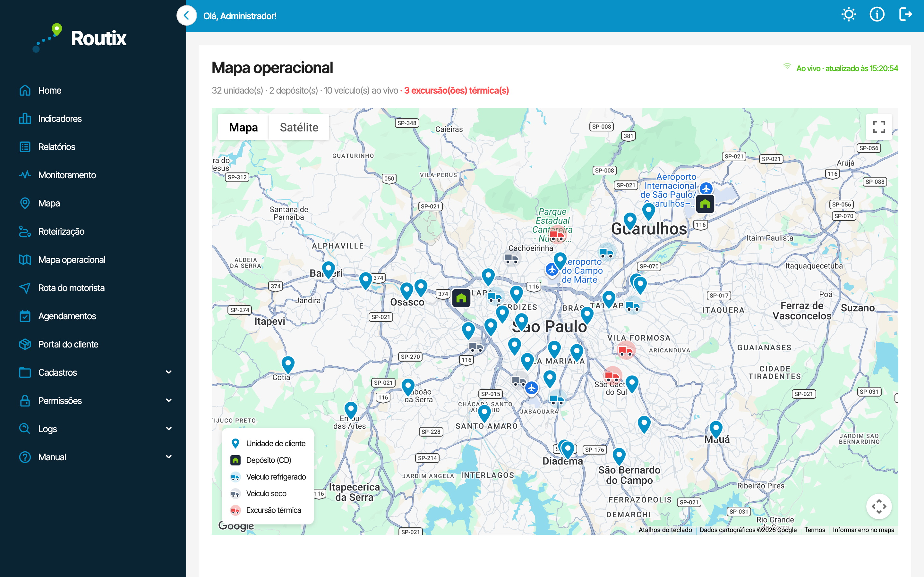Collapse the sidebar with the back arrow
Image resolution: width=924 pixels, height=577 pixels.
coord(186,16)
